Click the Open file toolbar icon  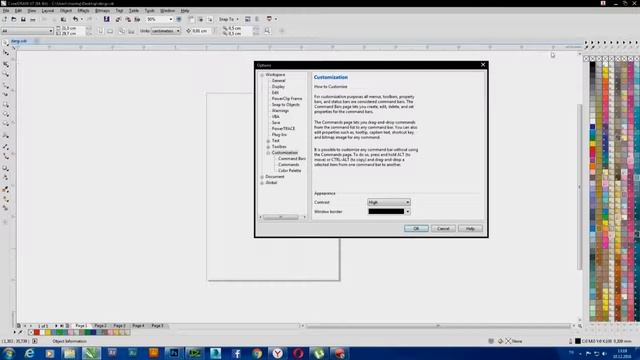point(13,19)
